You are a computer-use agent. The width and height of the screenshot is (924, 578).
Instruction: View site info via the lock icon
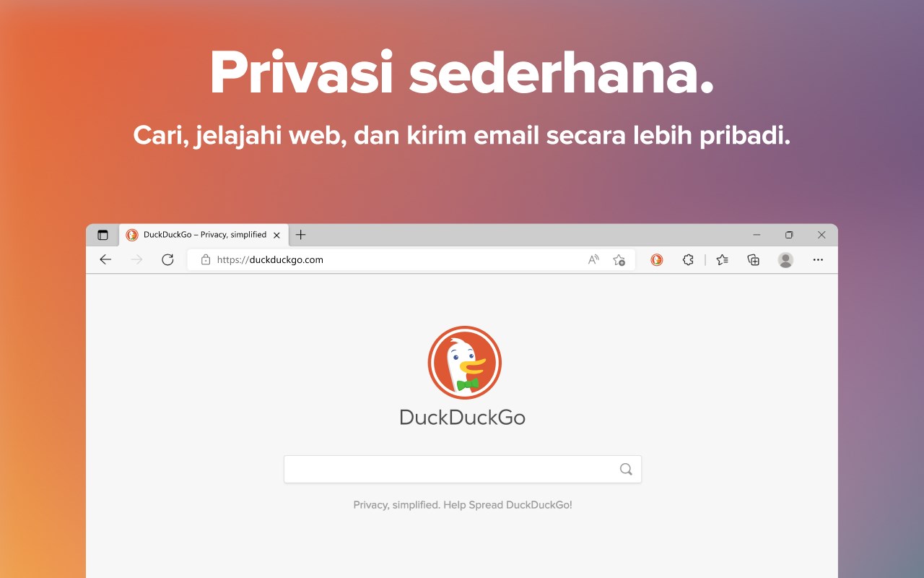click(206, 259)
